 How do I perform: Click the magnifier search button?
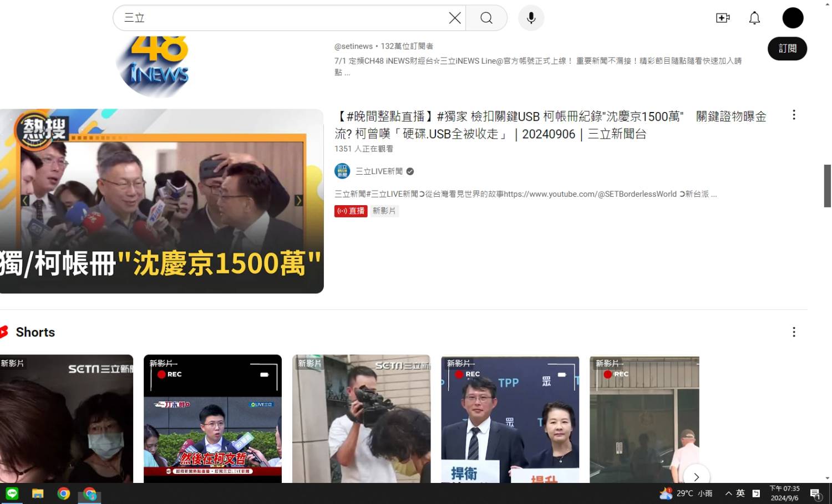pyautogui.click(x=486, y=18)
